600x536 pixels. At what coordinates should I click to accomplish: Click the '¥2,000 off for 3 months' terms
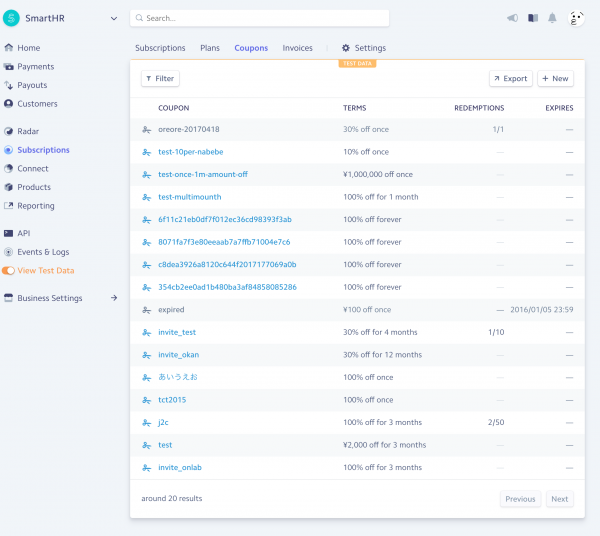(x=385, y=445)
